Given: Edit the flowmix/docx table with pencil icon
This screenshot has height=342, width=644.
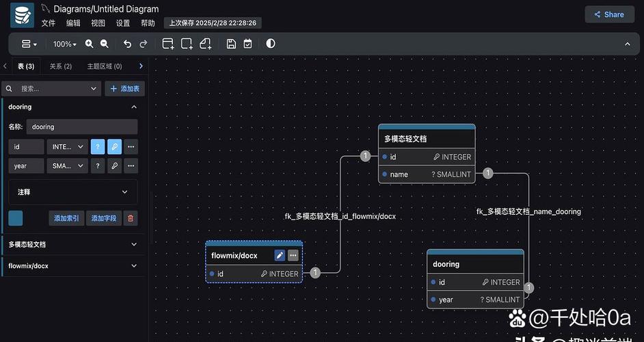Looking at the screenshot, I should pos(280,255).
